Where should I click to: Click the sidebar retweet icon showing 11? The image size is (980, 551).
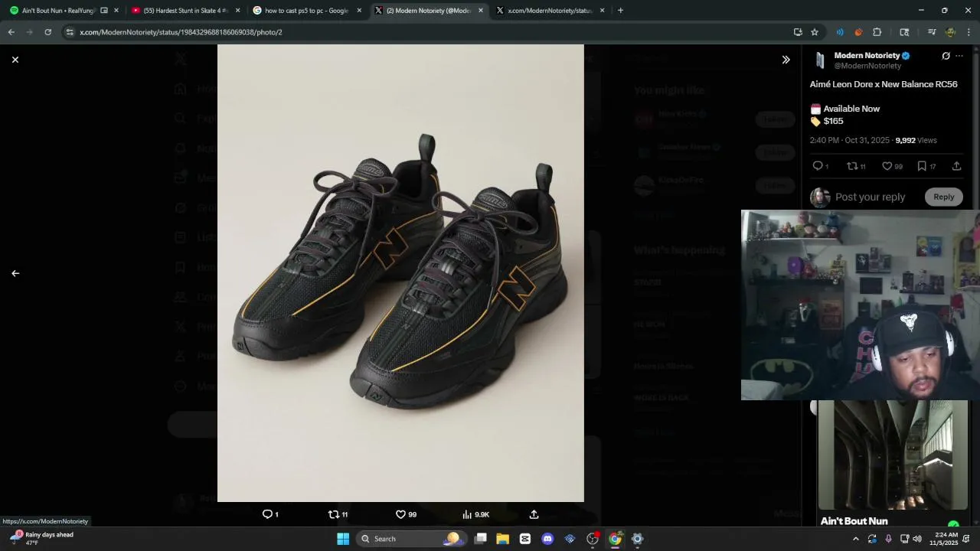coord(852,166)
